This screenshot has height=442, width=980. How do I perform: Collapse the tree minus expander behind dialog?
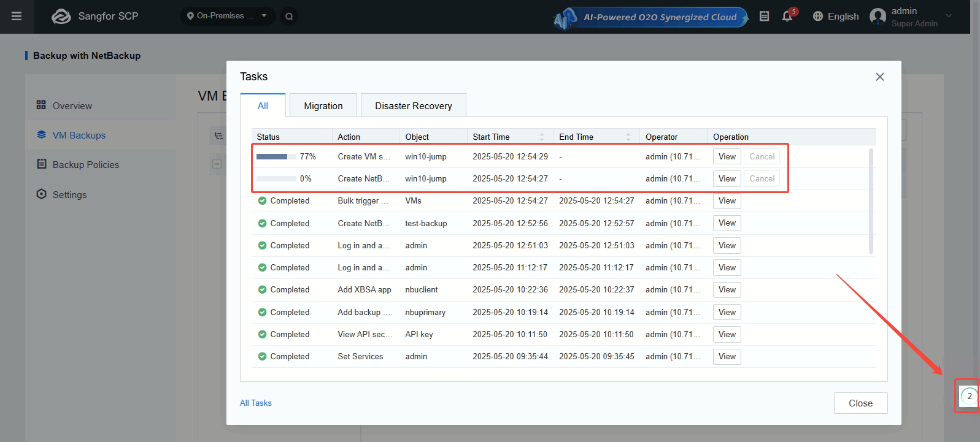pyautogui.click(x=217, y=164)
